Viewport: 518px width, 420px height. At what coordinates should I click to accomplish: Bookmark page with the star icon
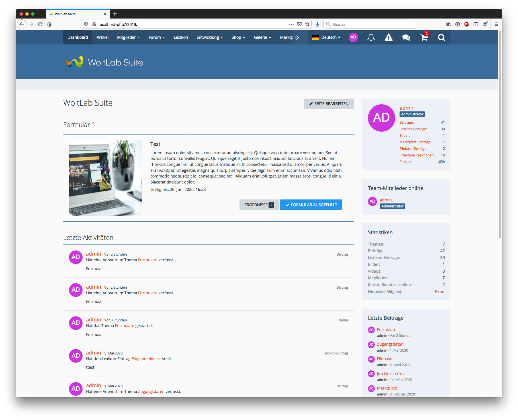307,25
